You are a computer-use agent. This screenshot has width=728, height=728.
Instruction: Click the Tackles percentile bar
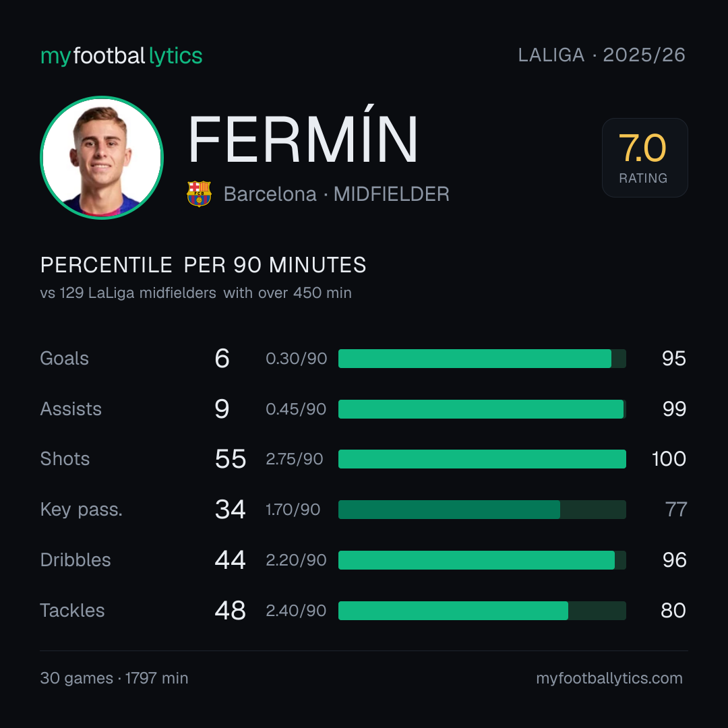[482, 611]
